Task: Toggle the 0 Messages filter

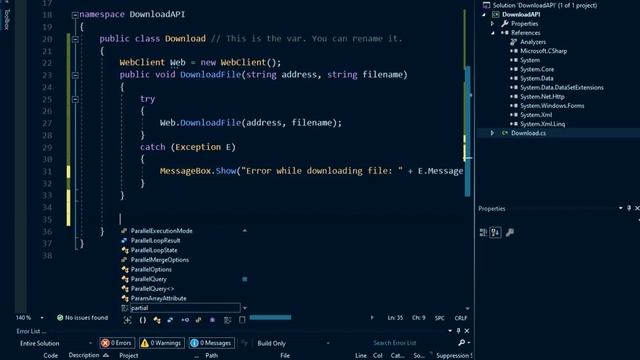Action: [212, 343]
